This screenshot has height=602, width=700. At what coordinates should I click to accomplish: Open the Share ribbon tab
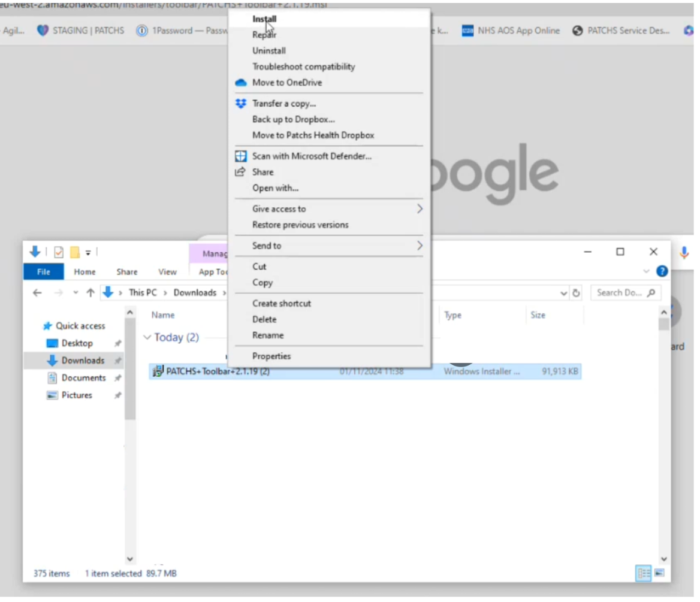[x=127, y=272]
